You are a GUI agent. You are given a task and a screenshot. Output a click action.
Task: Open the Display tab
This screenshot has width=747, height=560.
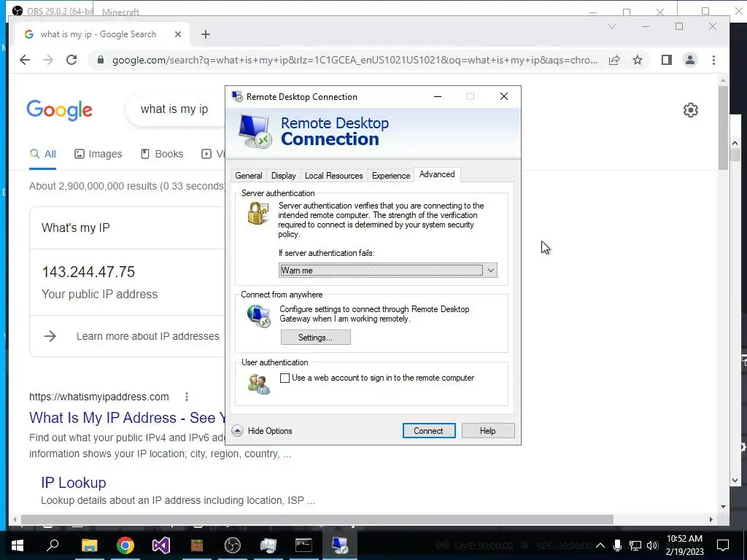284,176
